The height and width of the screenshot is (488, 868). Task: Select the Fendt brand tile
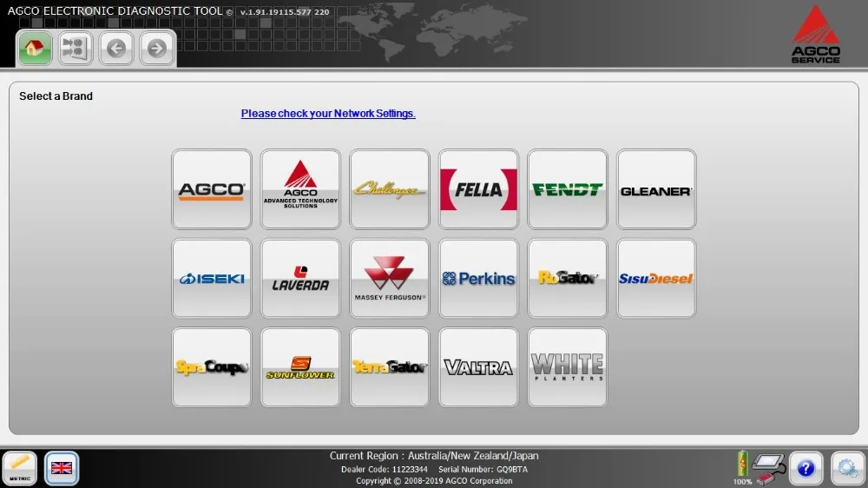[568, 189]
